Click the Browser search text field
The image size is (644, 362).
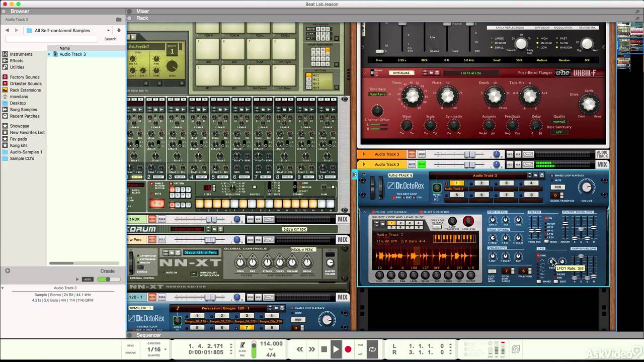(x=52, y=39)
